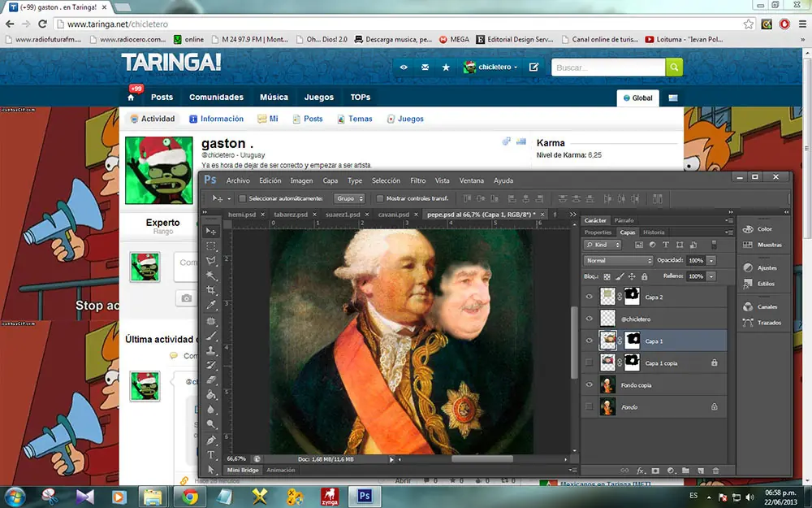Screen dimensions: 812x508
Task: Select the Healing Brush tool
Action: 211,321
